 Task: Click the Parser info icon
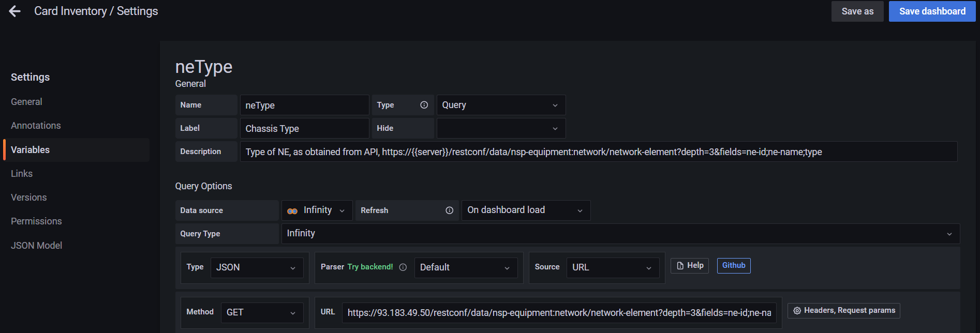pyautogui.click(x=403, y=267)
